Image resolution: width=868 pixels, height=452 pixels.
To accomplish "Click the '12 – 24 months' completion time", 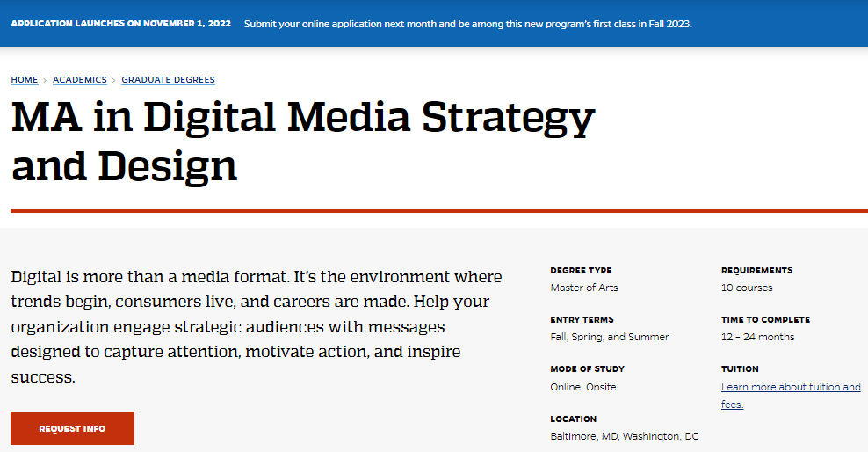I will [757, 337].
